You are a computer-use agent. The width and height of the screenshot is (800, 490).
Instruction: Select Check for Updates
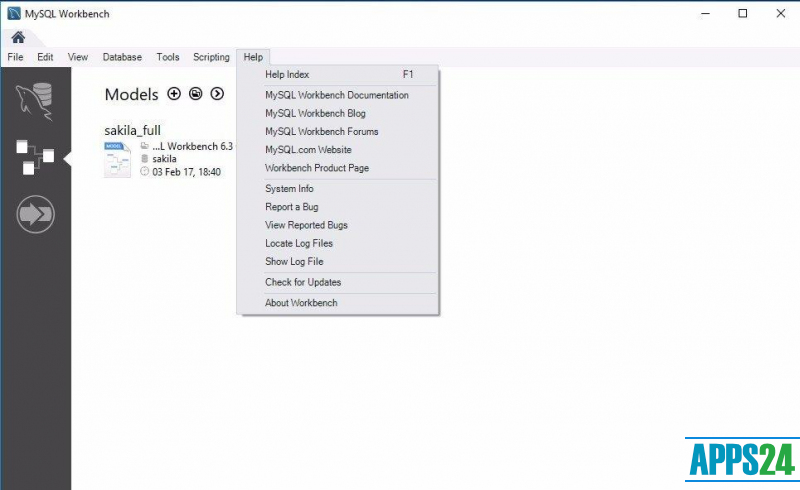click(x=302, y=282)
